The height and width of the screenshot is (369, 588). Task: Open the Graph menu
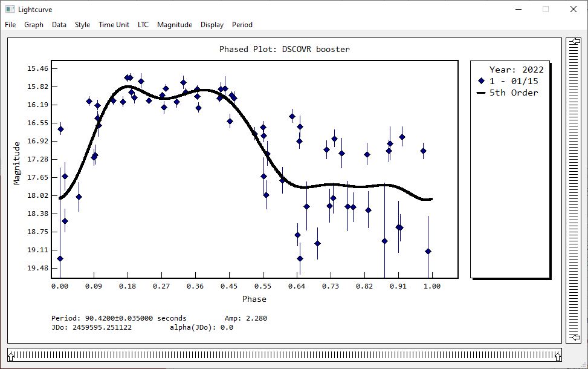(x=34, y=25)
